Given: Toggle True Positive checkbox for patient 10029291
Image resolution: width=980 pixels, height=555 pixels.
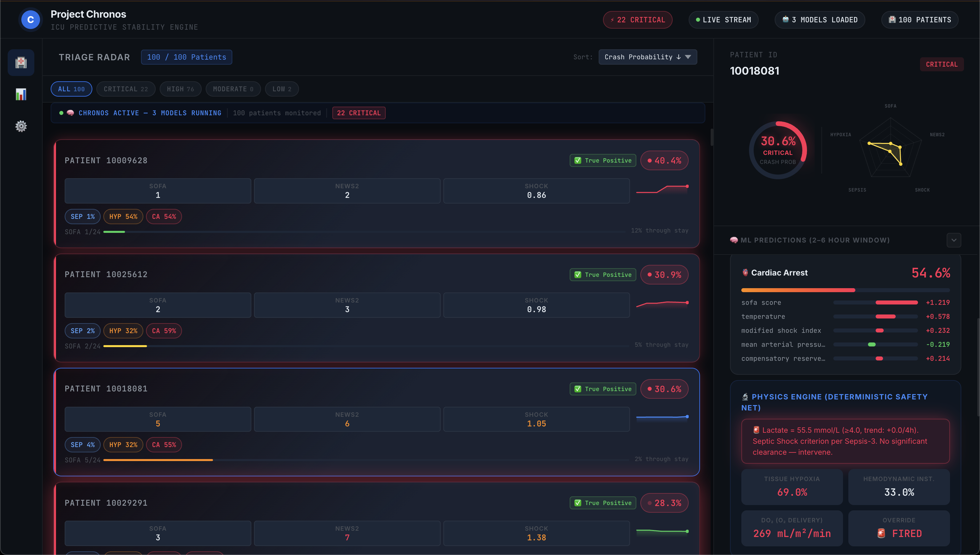Looking at the screenshot, I should (578, 503).
